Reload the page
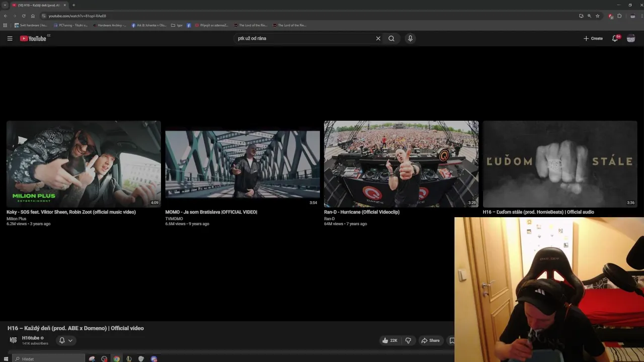 click(24, 16)
